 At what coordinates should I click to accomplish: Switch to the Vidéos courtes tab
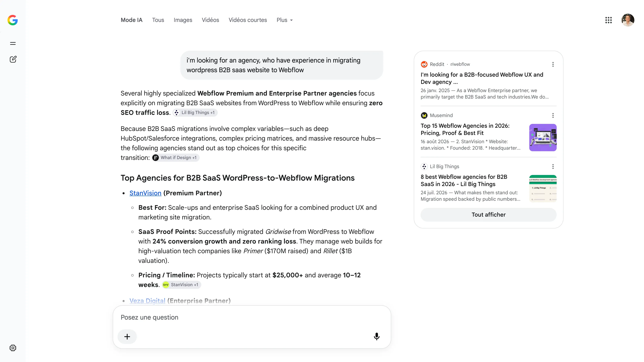248,20
